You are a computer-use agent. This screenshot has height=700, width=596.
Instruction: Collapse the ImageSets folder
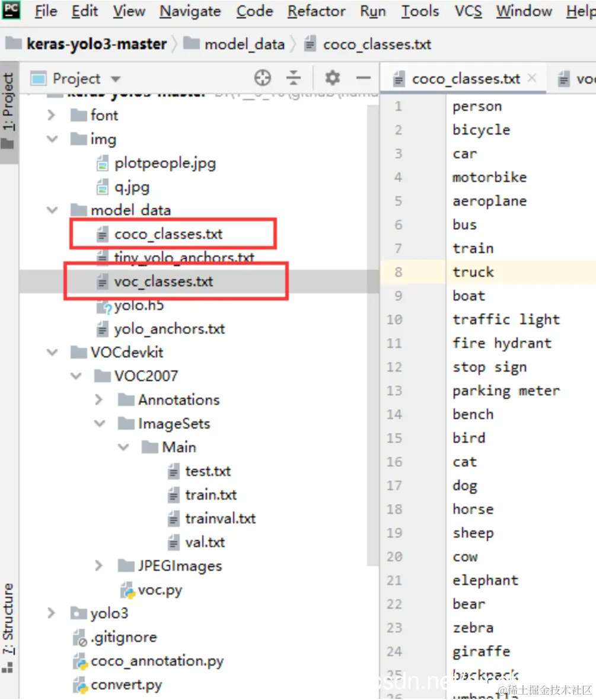(x=100, y=423)
